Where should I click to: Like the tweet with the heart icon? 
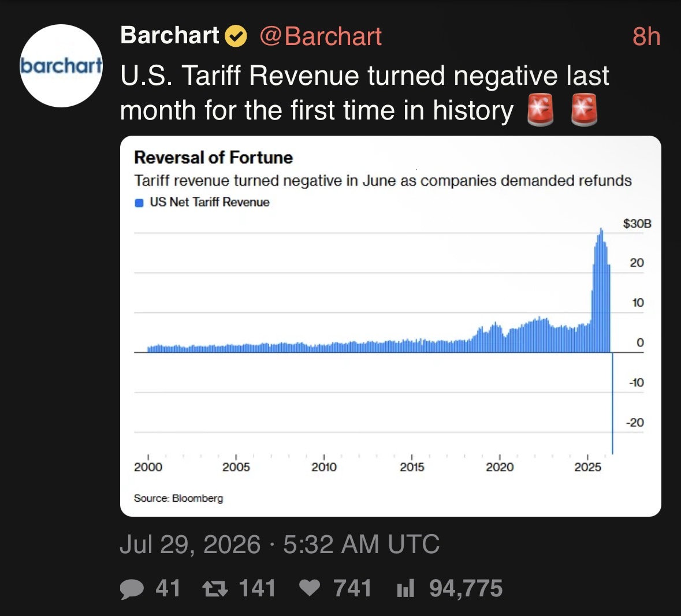pos(310,588)
